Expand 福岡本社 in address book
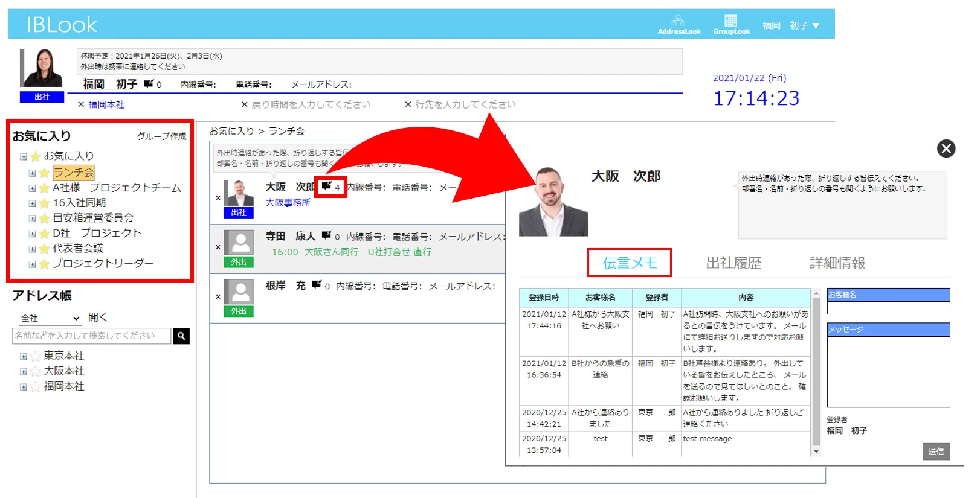This screenshot has width=980, height=498. click(23, 387)
